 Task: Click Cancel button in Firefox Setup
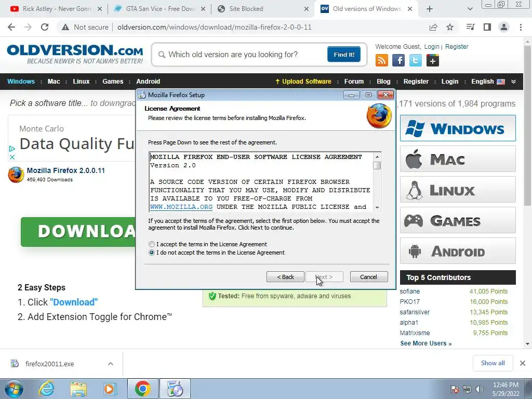click(x=368, y=277)
